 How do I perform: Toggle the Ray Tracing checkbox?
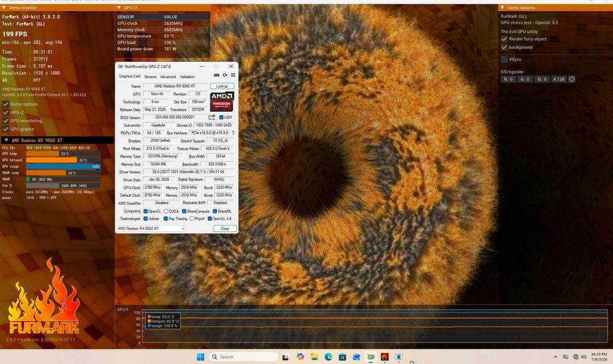166,219
